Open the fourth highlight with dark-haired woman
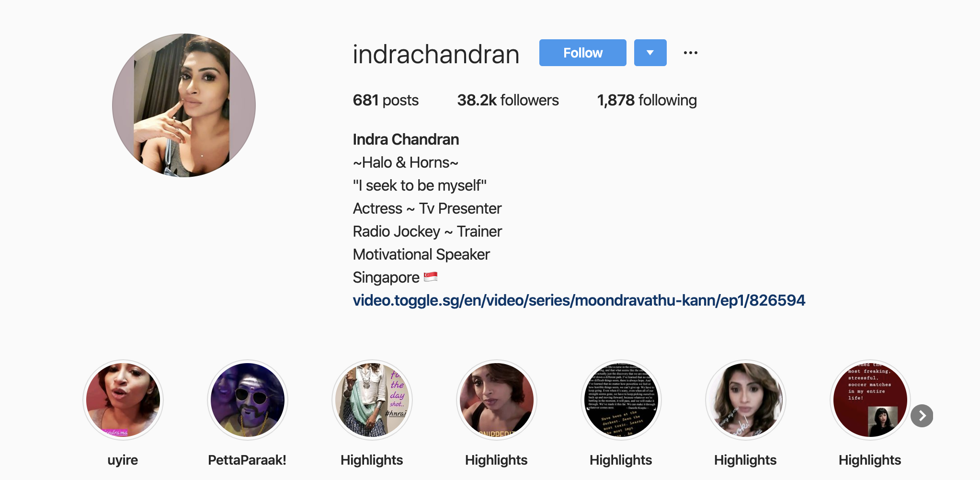This screenshot has height=480, width=980. tap(497, 400)
